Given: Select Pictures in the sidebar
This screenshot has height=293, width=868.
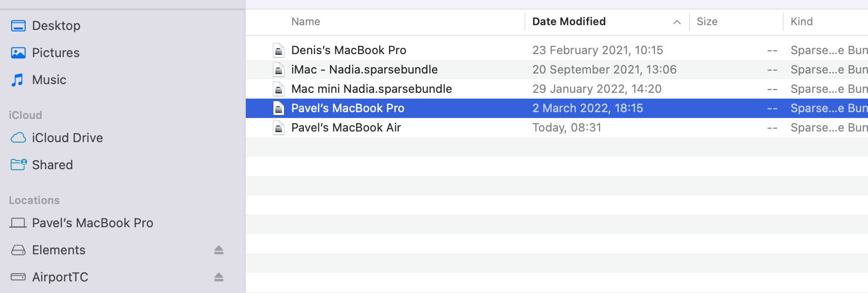Looking at the screenshot, I should coord(55,53).
